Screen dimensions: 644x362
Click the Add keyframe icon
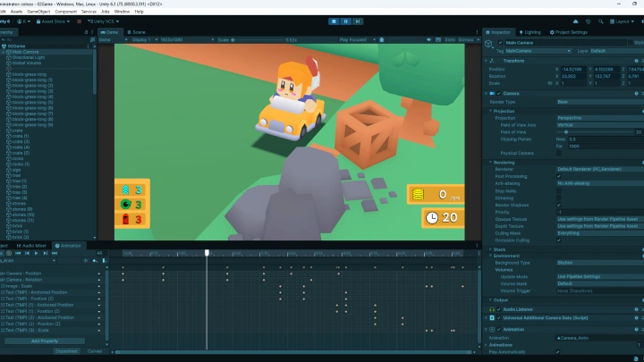tap(95, 261)
